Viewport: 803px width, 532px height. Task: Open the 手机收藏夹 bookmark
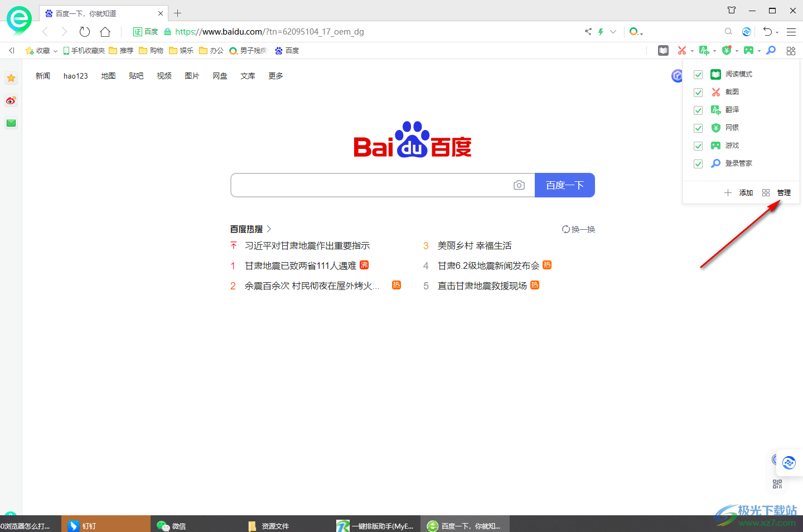point(84,51)
